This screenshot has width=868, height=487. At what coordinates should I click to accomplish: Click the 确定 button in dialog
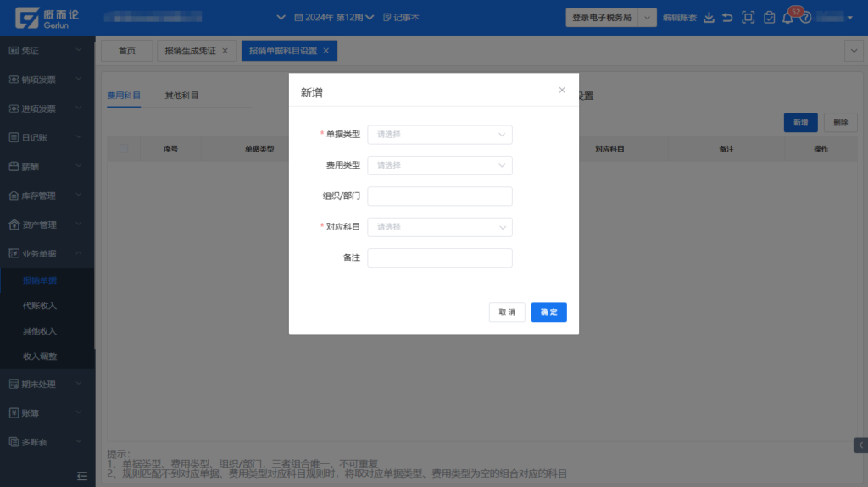click(548, 313)
